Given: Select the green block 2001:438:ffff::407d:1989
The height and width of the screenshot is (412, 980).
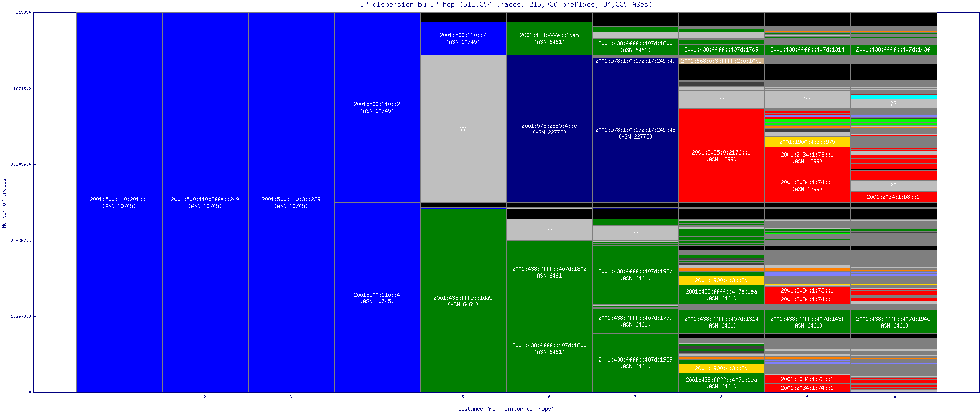Looking at the screenshot, I should tap(636, 363).
